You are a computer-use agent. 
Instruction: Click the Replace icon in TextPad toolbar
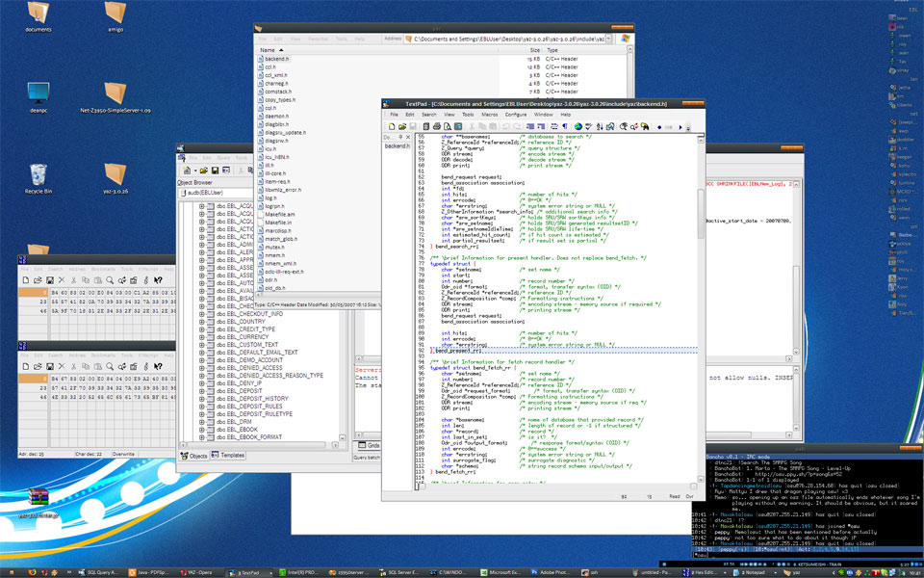(634, 127)
